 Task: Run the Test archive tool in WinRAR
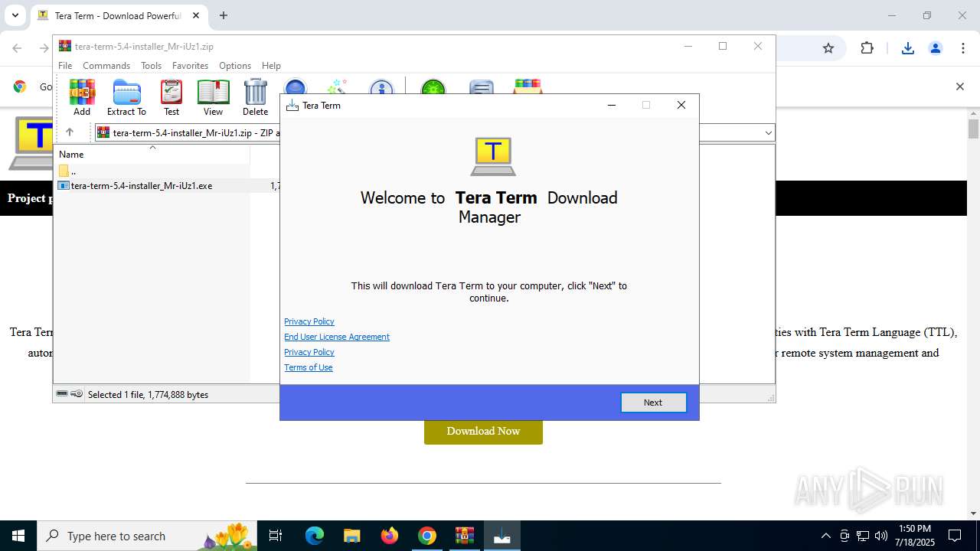(171, 98)
